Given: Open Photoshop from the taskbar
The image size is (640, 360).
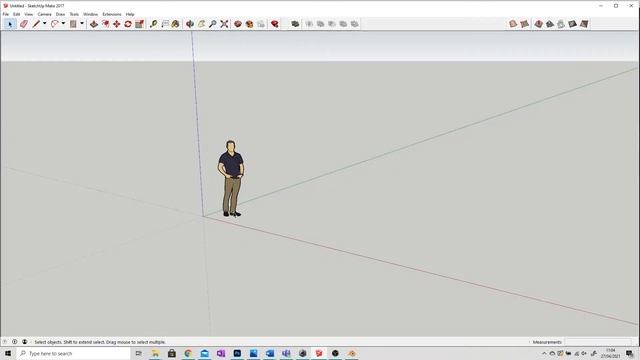Looking at the screenshot, I should (x=237, y=353).
